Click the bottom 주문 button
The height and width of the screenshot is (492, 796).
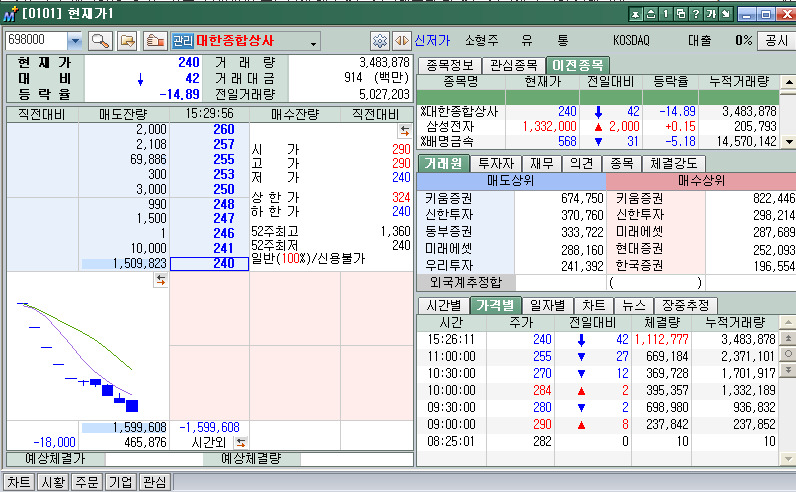click(x=87, y=482)
